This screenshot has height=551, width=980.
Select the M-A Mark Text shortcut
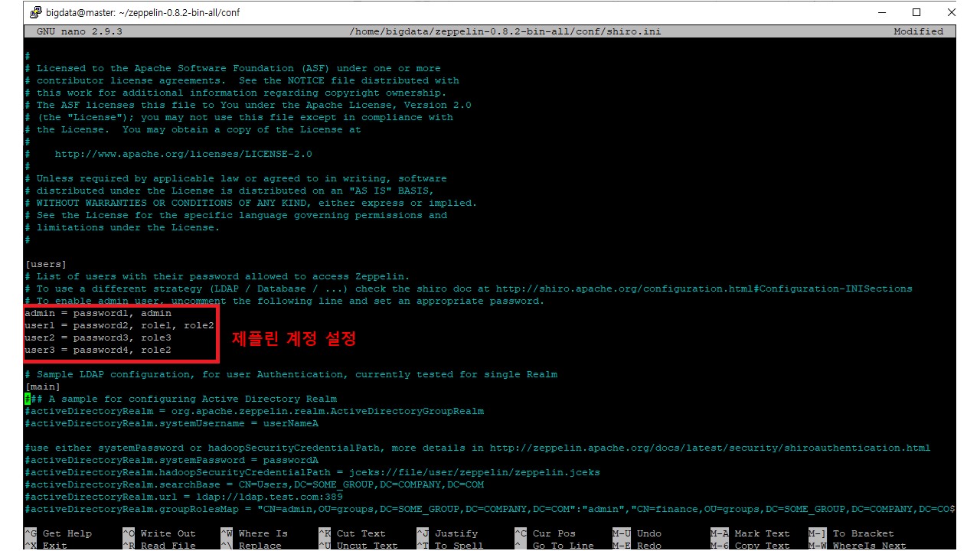[750, 533]
